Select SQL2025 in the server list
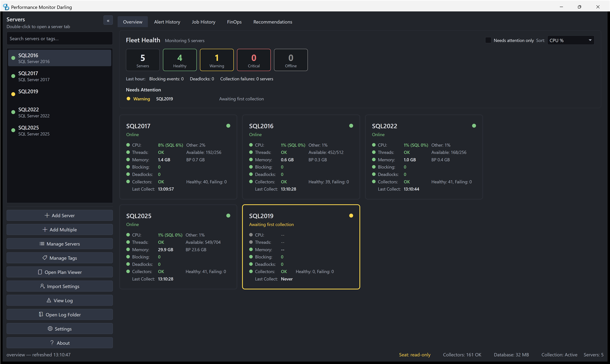The width and height of the screenshot is (610, 364). (60, 130)
